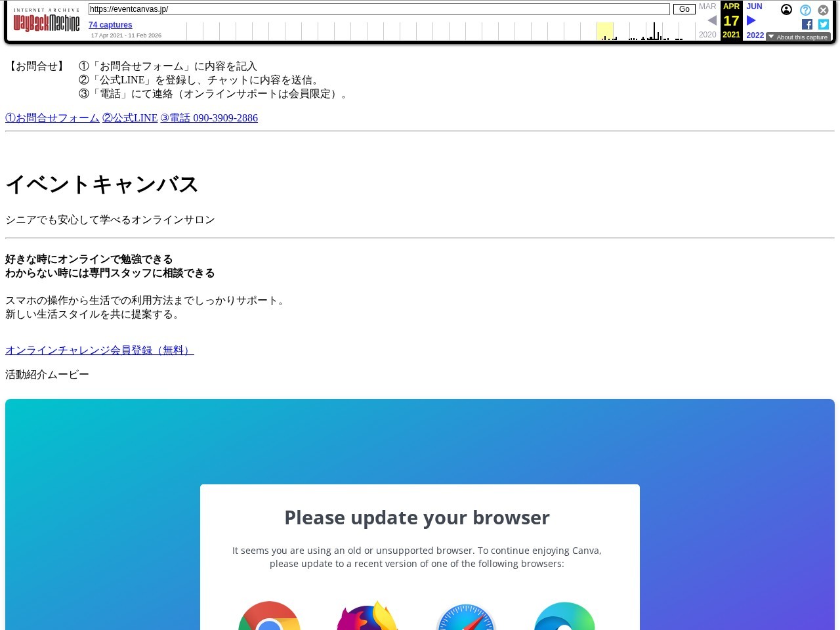Click the 活動紹介ムービー text
This screenshot has height=630, width=840.
47,375
